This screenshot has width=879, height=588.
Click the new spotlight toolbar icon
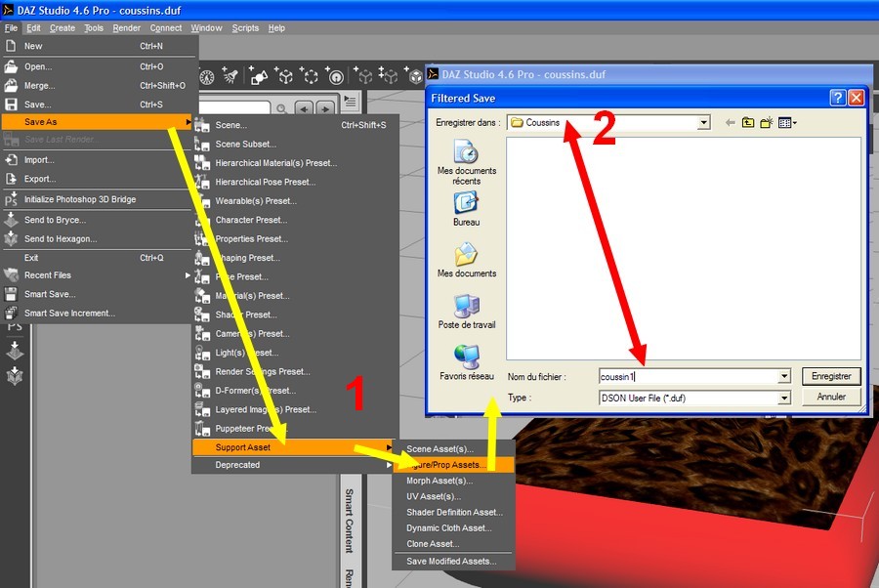tap(230, 75)
